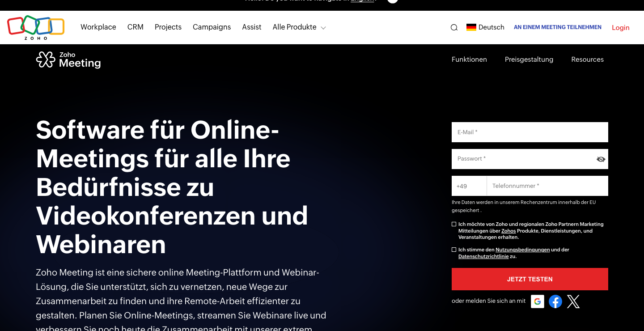Click the red Login link

[x=621, y=28]
